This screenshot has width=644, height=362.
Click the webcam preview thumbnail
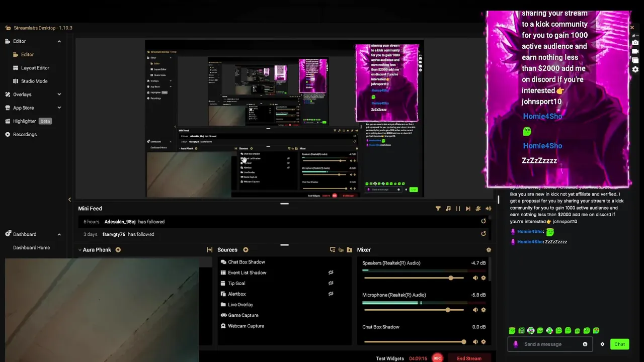(x=102, y=310)
